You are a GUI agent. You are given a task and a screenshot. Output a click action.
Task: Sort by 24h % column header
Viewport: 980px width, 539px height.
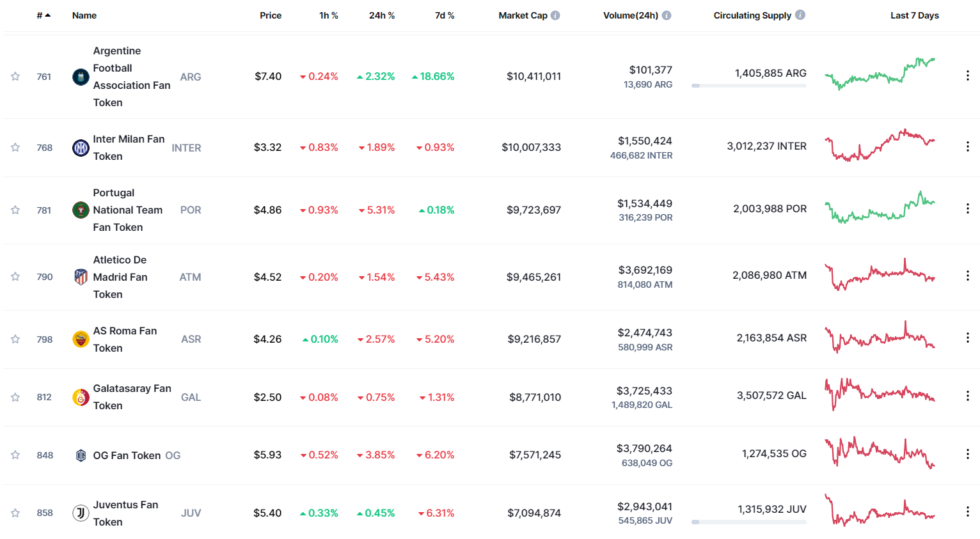pyautogui.click(x=382, y=15)
